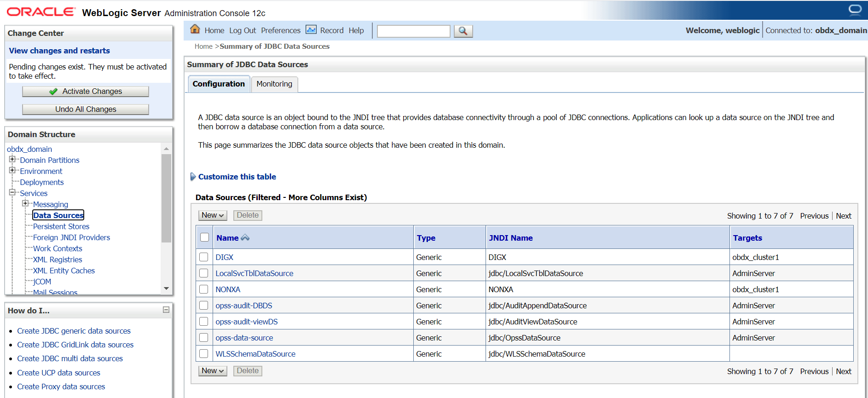Click the Home house icon in toolbar

click(195, 29)
